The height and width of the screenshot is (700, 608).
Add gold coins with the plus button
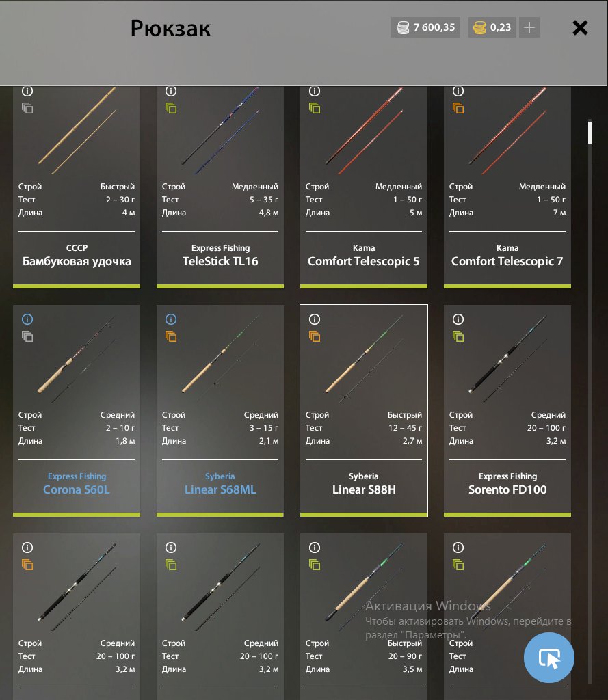529,27
